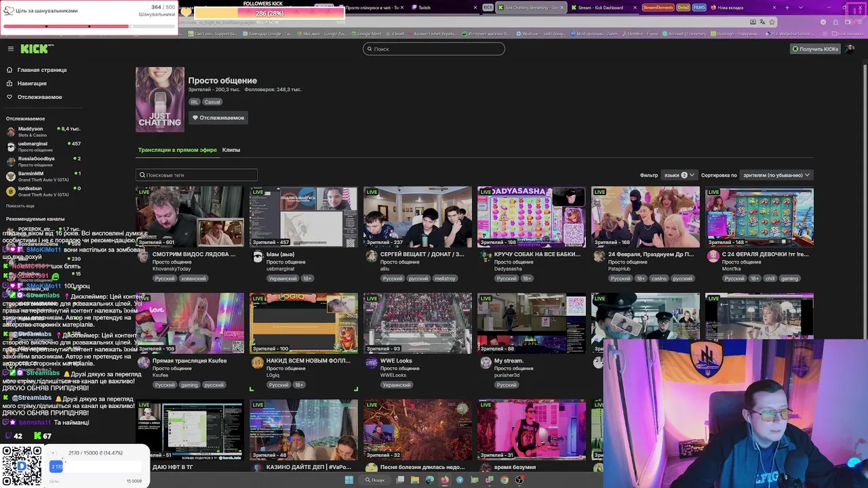The height and width of the screenshot is (488, 868).
Task: Open Telegram from the taskbar
Action: coord(460,480)
